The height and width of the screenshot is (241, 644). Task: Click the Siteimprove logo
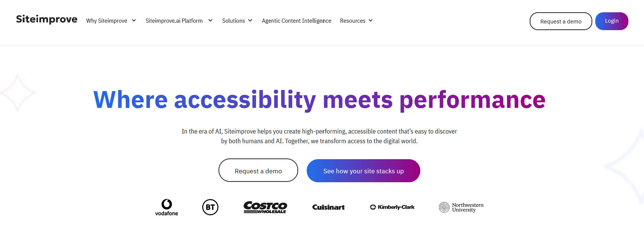tap(47, 19)
